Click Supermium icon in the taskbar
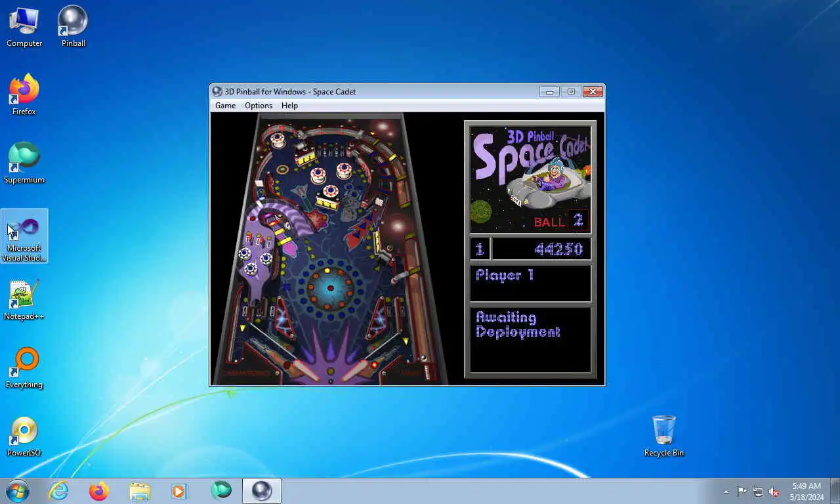Viewport: 840px width, 504px height. pos(221,491)
